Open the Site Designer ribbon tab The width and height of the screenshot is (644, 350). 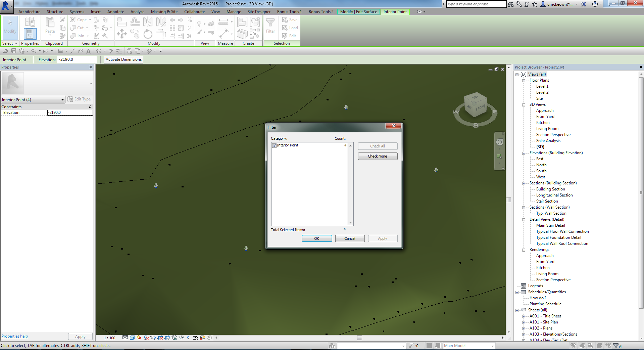(258, 11)
